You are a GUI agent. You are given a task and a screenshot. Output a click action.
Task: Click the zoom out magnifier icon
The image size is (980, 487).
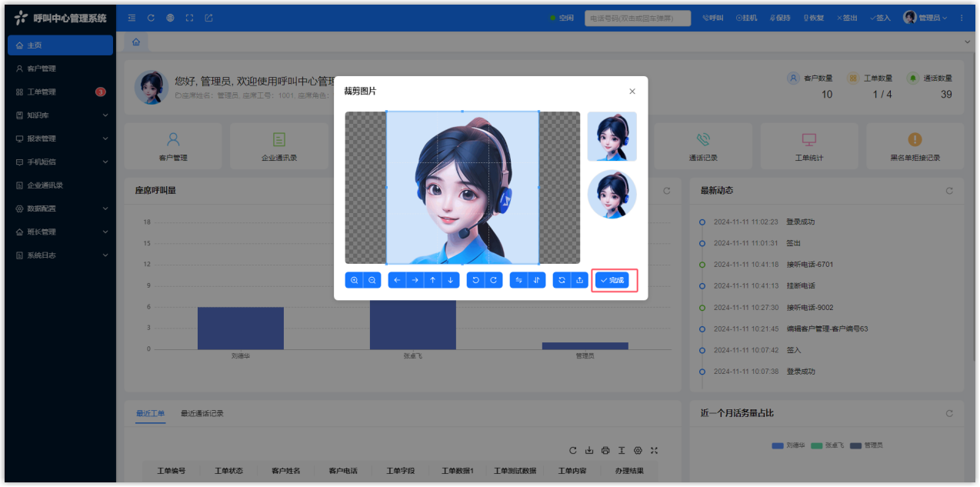tap(372, 280)
